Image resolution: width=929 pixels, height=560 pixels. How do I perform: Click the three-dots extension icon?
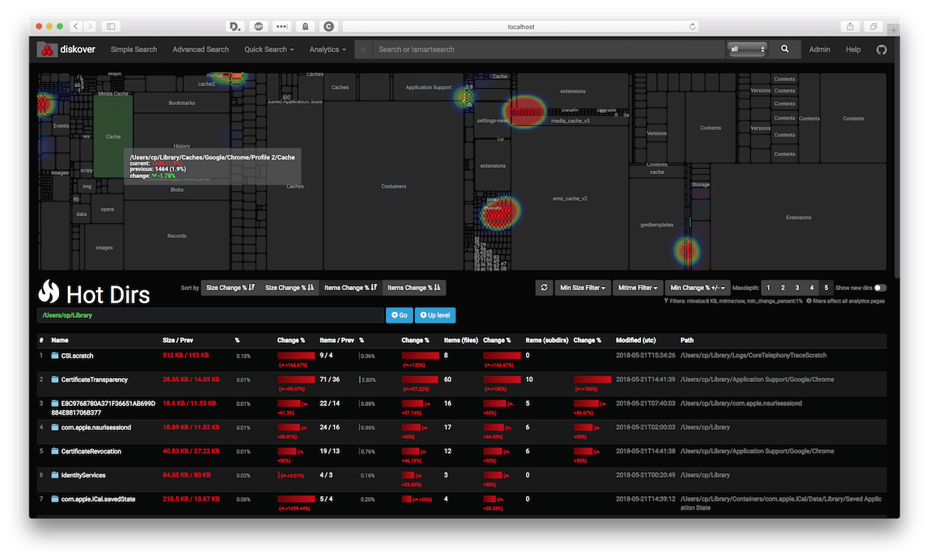pyautogui.click(x=282, y=26)
